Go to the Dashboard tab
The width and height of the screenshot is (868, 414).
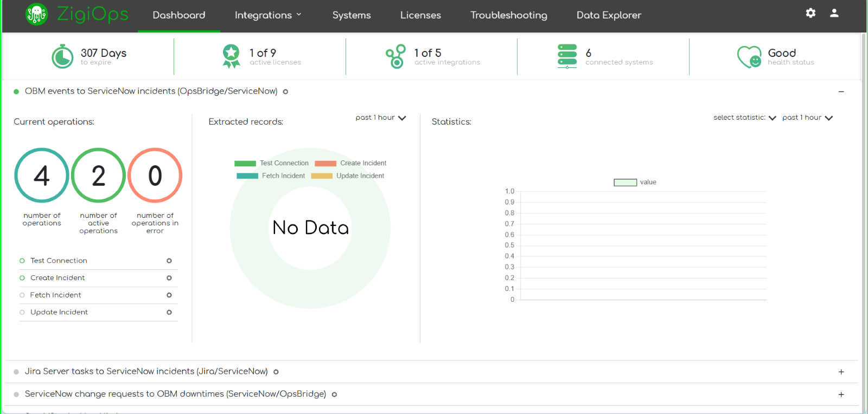[179, 15]
